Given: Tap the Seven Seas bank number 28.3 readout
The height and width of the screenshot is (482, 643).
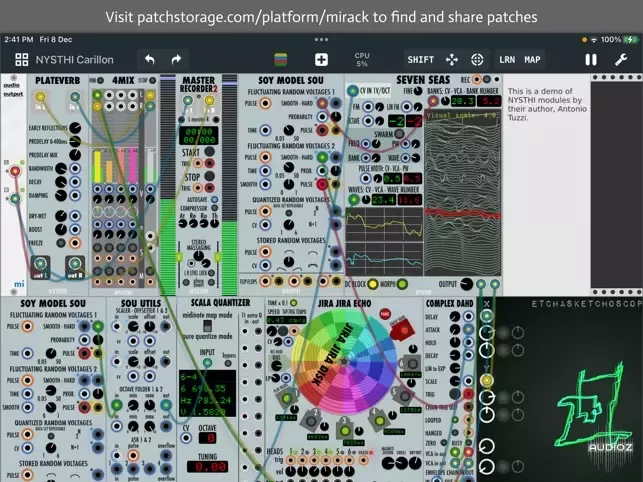Looking at the screenshot, I should (x=463, y=101).
